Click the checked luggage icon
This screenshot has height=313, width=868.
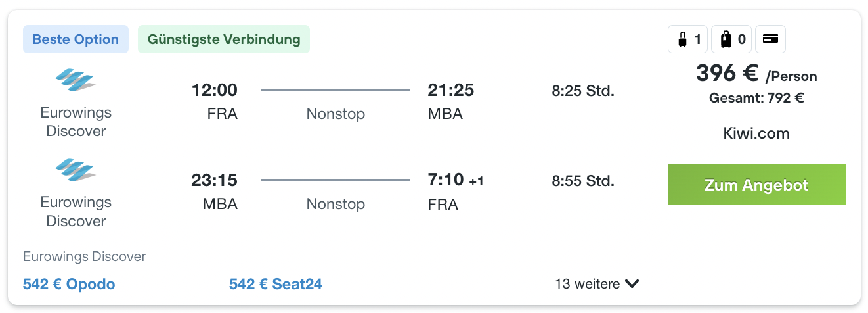pos(726,39)
